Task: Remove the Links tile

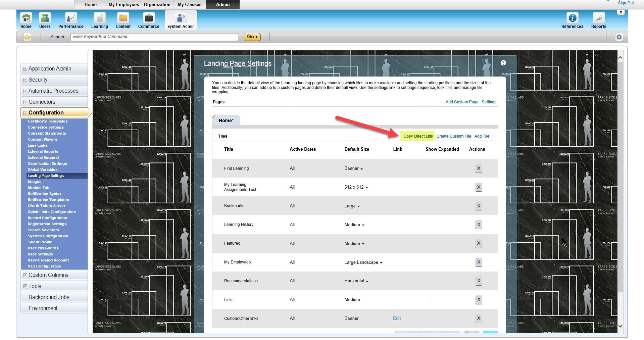Action: click(479, 300)
